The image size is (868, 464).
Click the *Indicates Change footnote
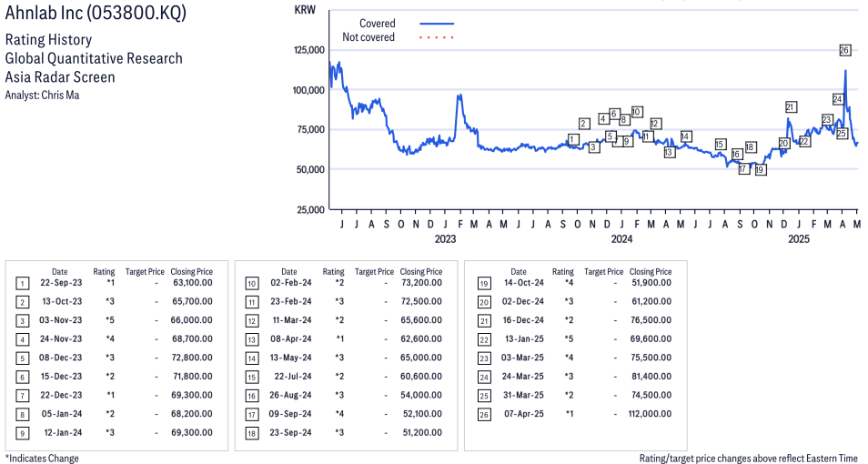tap(42, 459)
